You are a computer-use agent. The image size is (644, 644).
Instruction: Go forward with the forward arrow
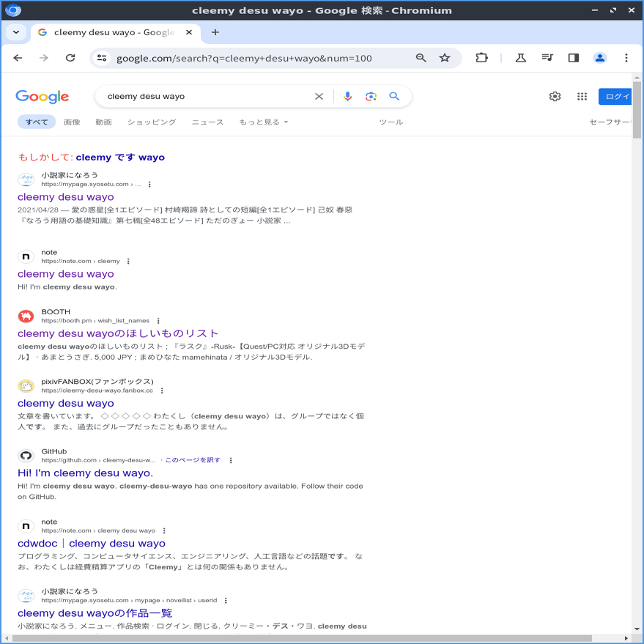pyautogui.click(x=44, y=58)
